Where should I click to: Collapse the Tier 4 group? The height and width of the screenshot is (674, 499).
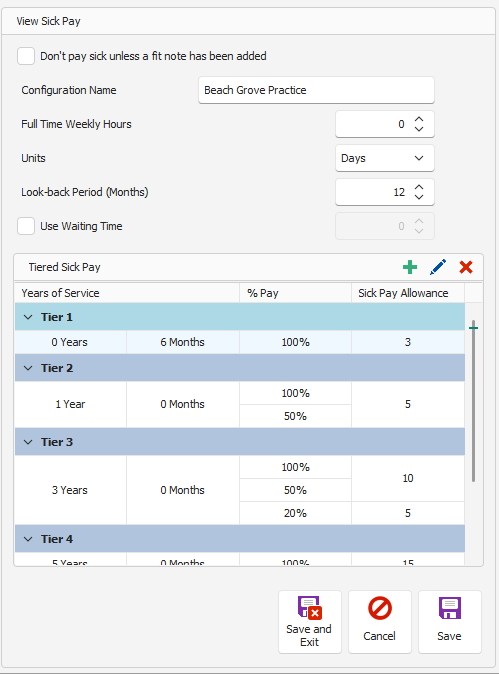click(28, 539)
